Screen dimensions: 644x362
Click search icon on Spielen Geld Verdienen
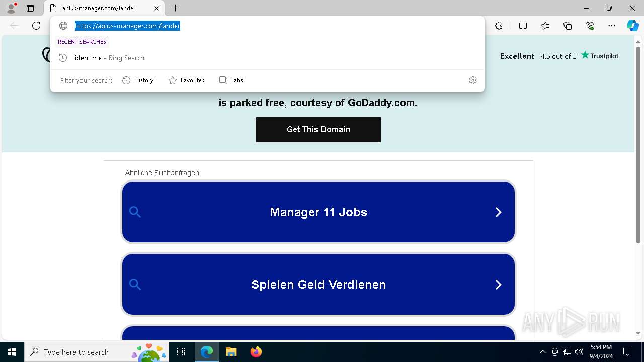click(x=135, y=285)
